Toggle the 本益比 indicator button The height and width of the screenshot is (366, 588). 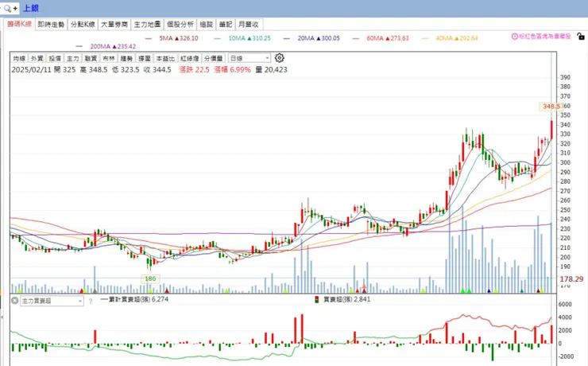[x=165, y=58]
